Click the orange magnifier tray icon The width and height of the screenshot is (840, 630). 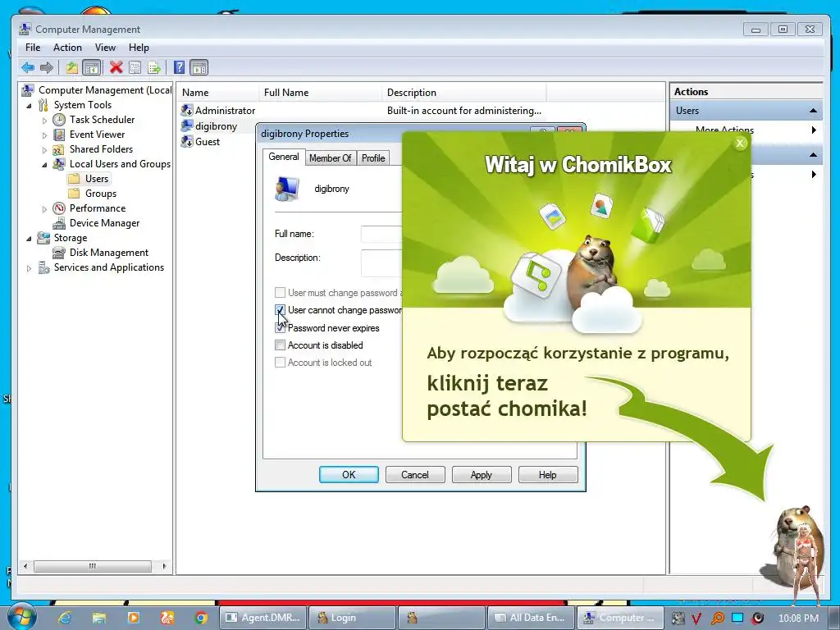tap(717, 619)
